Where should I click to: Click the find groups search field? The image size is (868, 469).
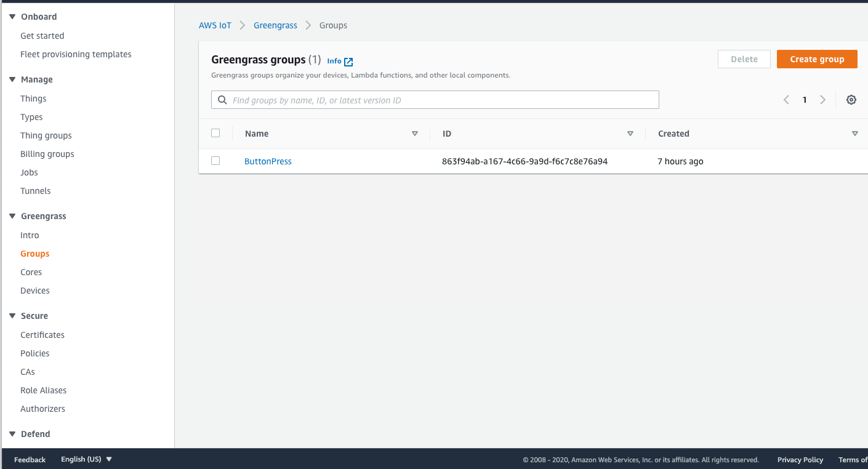point(435,99)
